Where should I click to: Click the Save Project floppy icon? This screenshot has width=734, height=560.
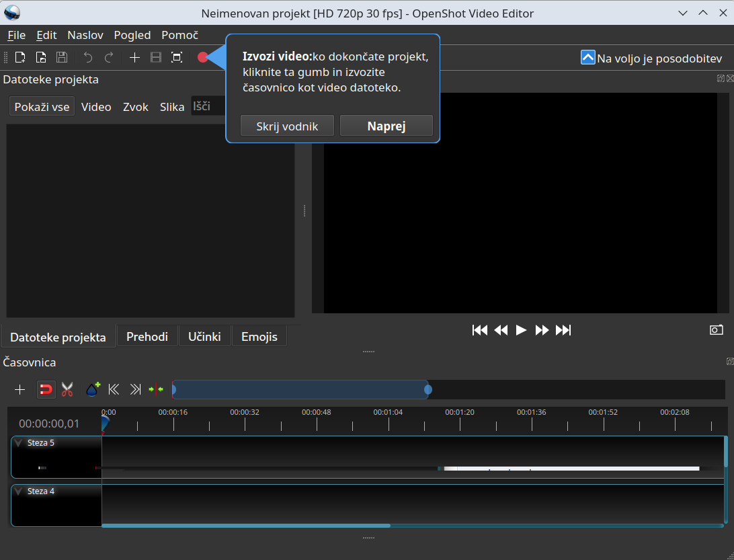62,57
